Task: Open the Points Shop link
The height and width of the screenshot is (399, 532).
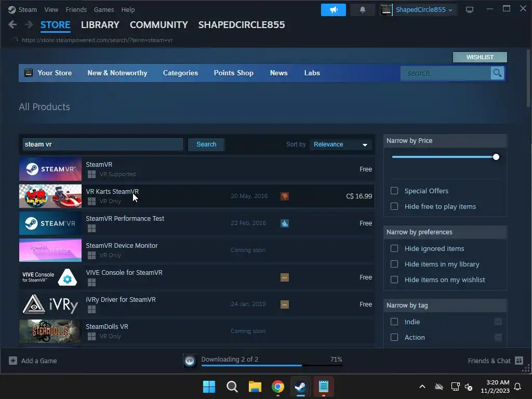Action: click(233, 73)
